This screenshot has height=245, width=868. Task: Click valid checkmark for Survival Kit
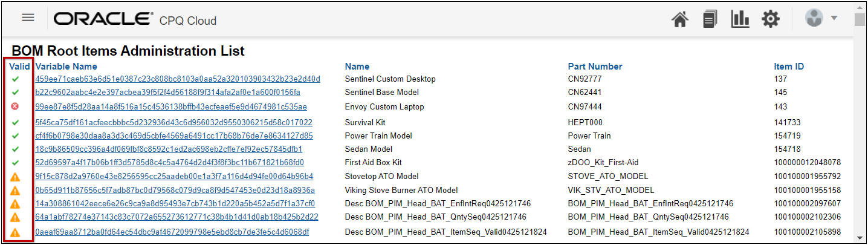[x=16, y=122]
